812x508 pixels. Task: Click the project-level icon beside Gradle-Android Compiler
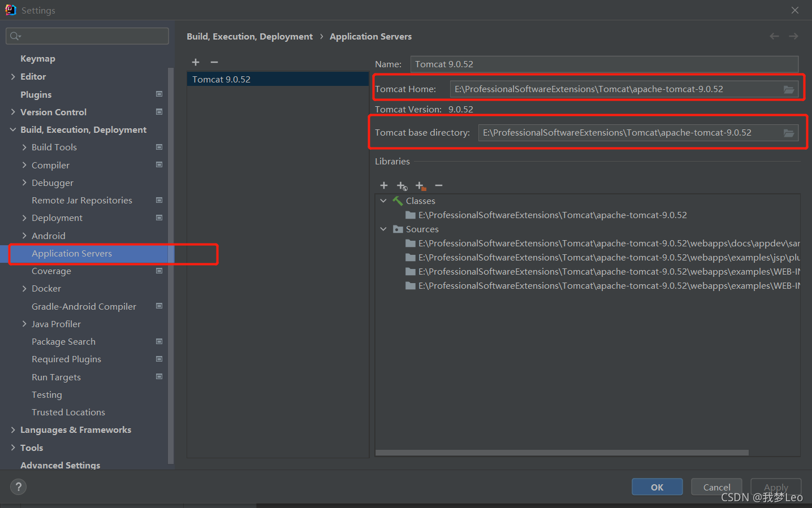click(159, 306)
